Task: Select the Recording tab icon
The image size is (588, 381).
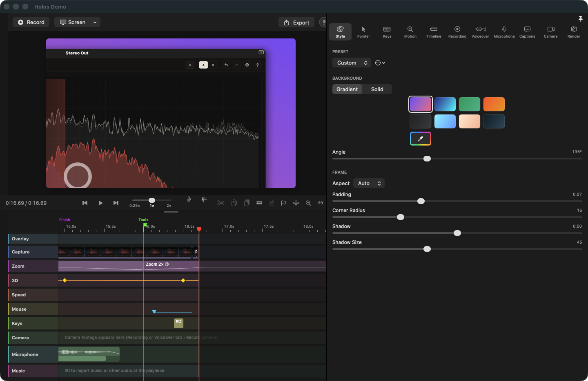Action: [457, 29]
